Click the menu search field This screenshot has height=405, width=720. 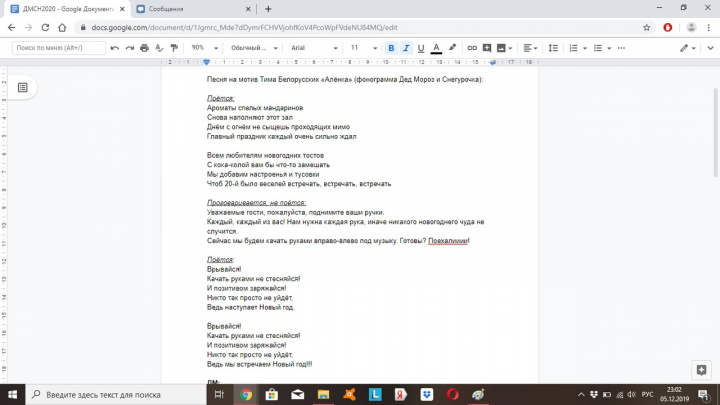(x=59, y=48)
